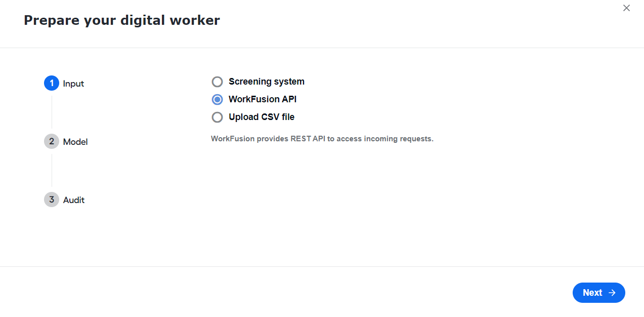Viewport: 644px width, 317px height.
Task: Close the Prepare your digital worker dialog
Action: 626,8
